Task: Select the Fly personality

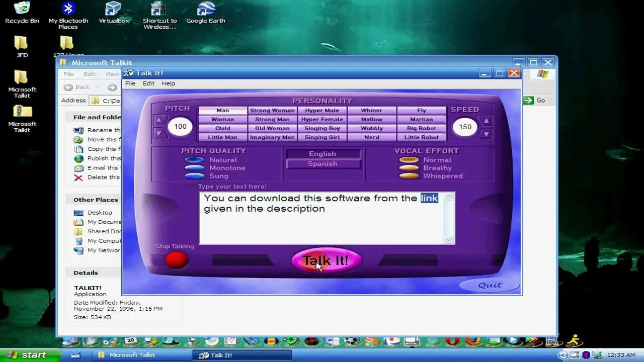Action: point(422,111)
